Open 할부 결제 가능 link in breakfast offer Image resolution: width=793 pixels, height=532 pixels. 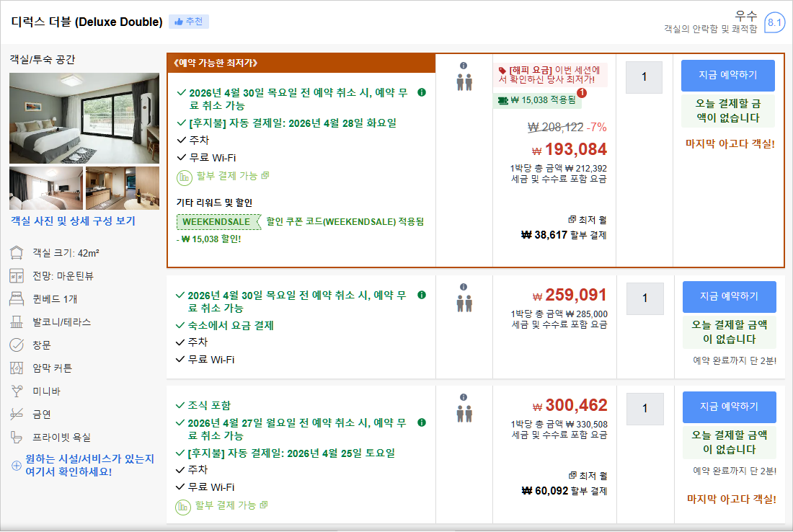(x=231, y=505)
